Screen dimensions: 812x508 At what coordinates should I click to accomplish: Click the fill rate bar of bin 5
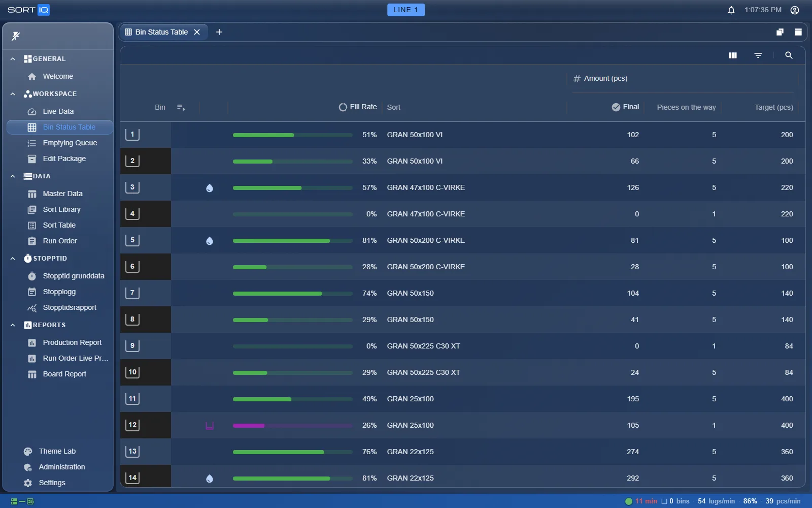coord(293,241)
